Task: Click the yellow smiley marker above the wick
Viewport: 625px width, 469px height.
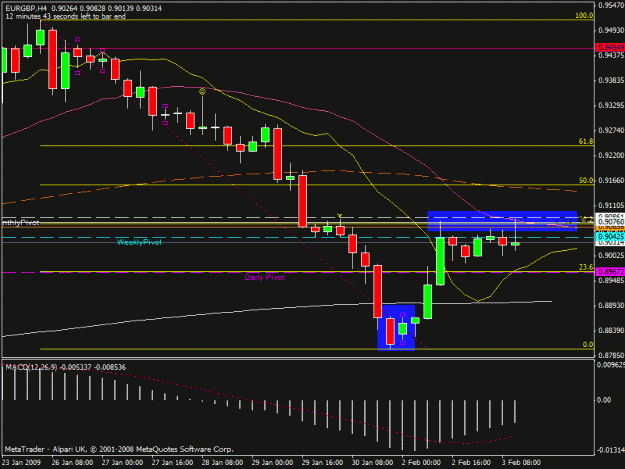Action: [202, 92]
